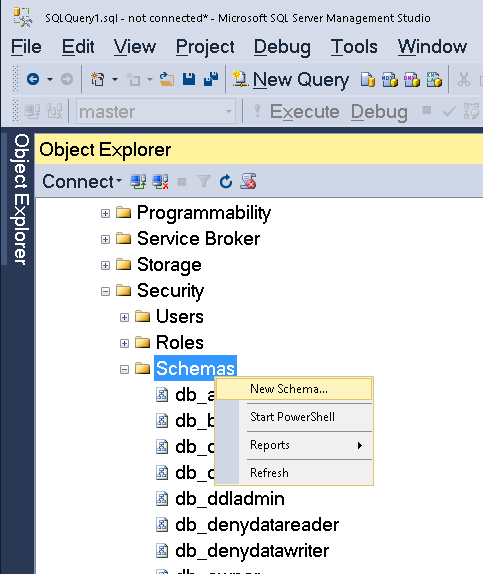Choose Refresh from the context menu
Viewport: 483px width, 574px height.
294,473
